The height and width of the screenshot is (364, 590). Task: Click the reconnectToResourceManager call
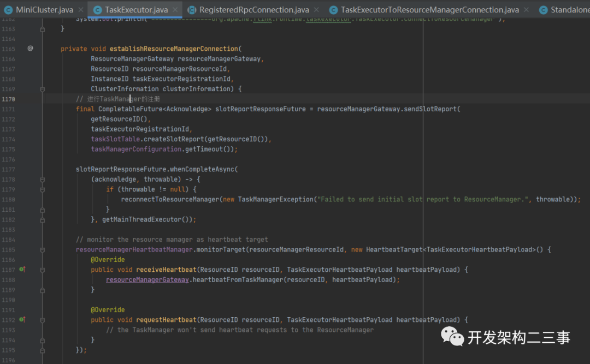click(170, 199)
